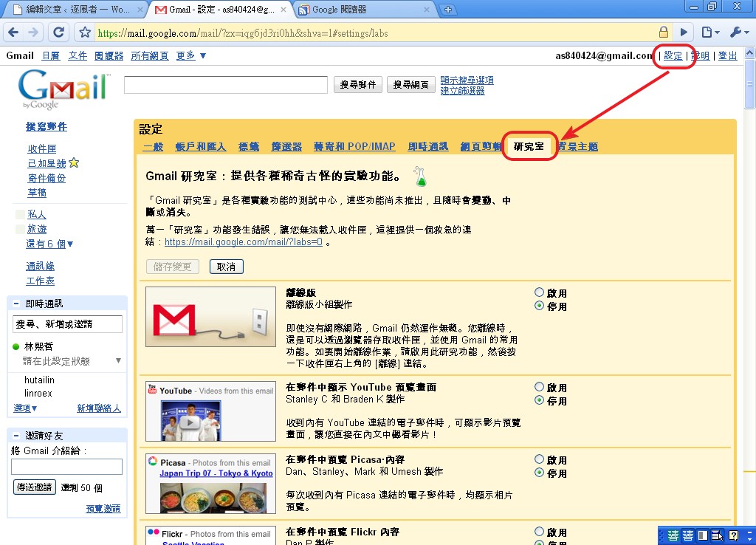This screenshot has height=545, width=756.
Task: Click the SSL padlock icon in the address bar
Action: [664, 32]
